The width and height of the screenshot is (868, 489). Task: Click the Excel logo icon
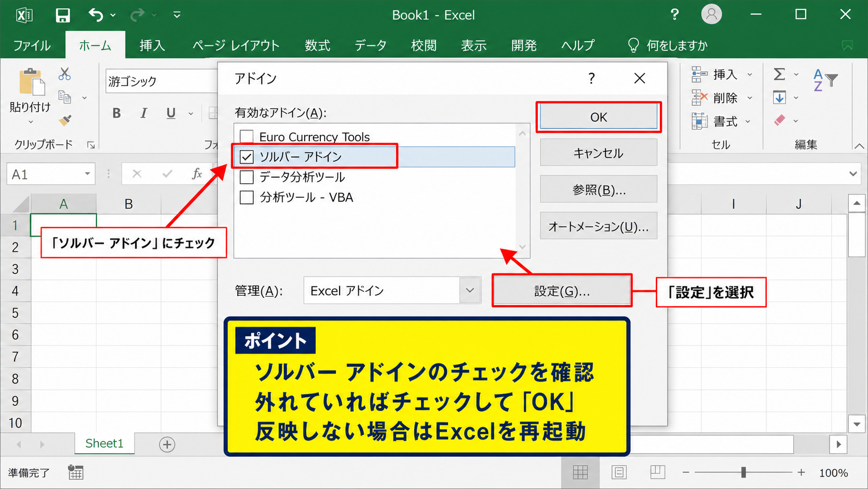click(x=24, y=15)
